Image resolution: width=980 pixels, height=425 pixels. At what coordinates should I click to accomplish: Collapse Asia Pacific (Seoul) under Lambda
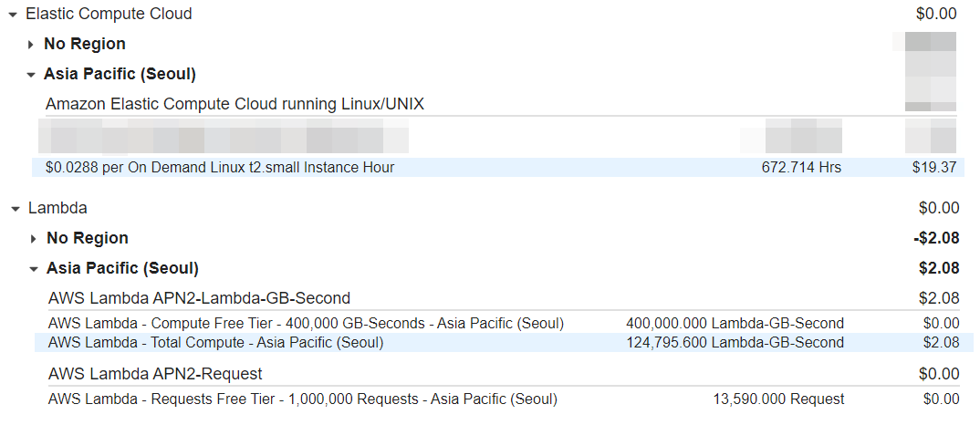click(x=34, y=269)
